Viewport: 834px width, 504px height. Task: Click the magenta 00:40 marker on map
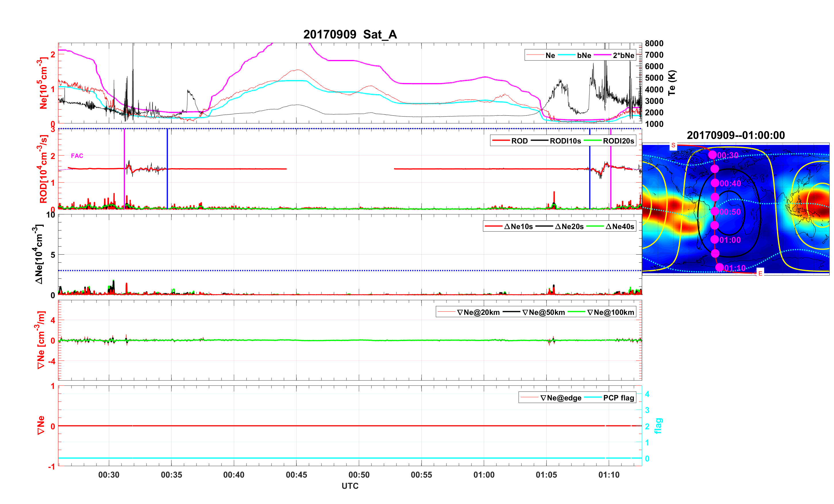click(x=714, y=183)
